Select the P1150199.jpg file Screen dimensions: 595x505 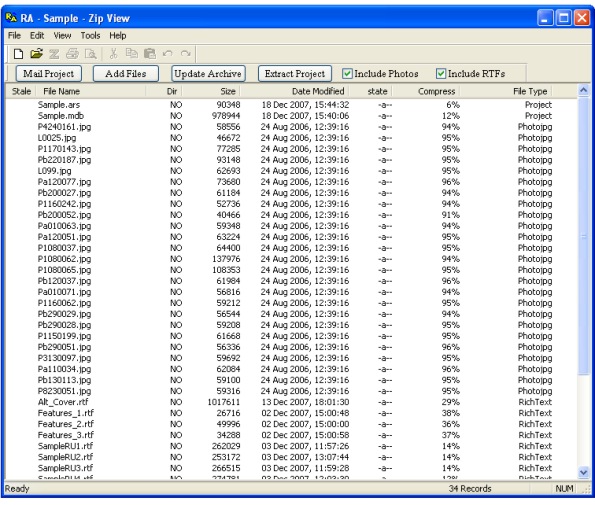click(64, 336)
